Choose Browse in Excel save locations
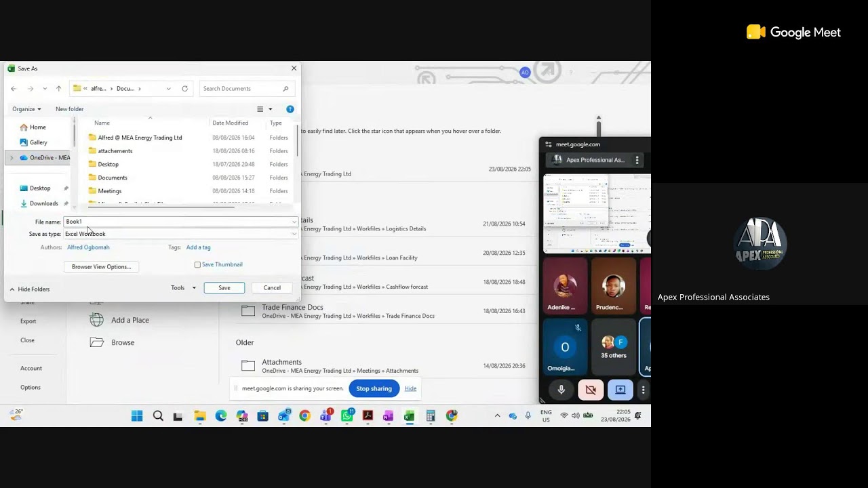The height and width of the screenshot is (488, 868). (x=113, y=342)
